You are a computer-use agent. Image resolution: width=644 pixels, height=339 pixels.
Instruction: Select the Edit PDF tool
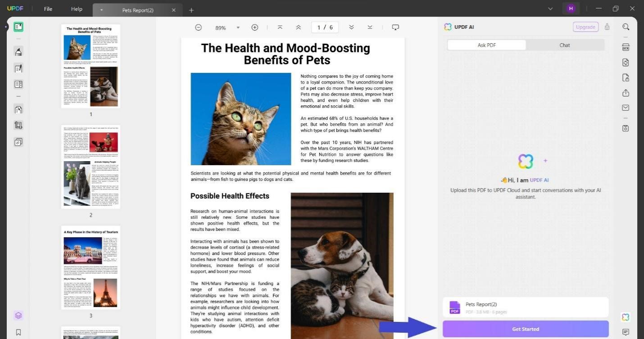18,68
